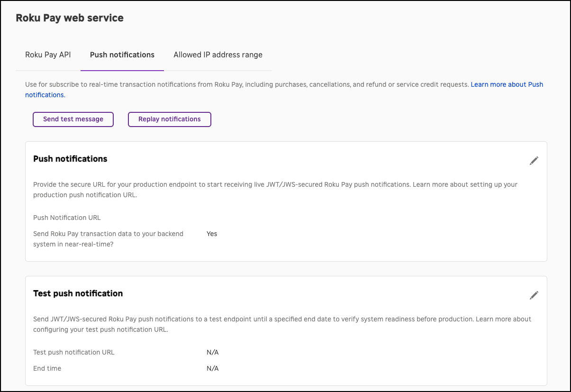Click the Push Notification URL label

[67, 218]
